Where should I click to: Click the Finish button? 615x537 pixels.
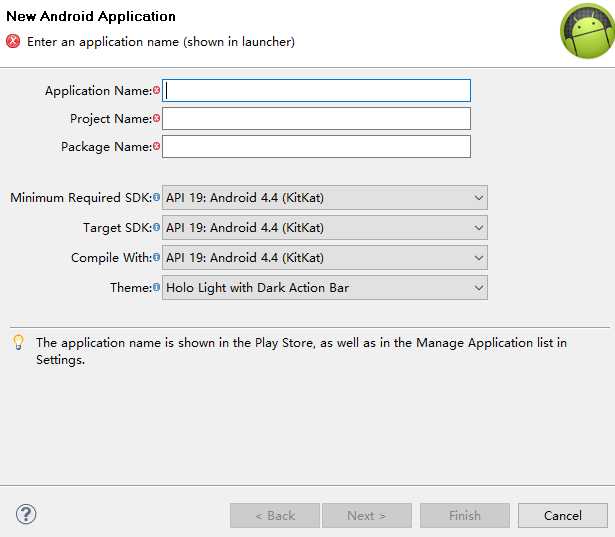point(465,515)
